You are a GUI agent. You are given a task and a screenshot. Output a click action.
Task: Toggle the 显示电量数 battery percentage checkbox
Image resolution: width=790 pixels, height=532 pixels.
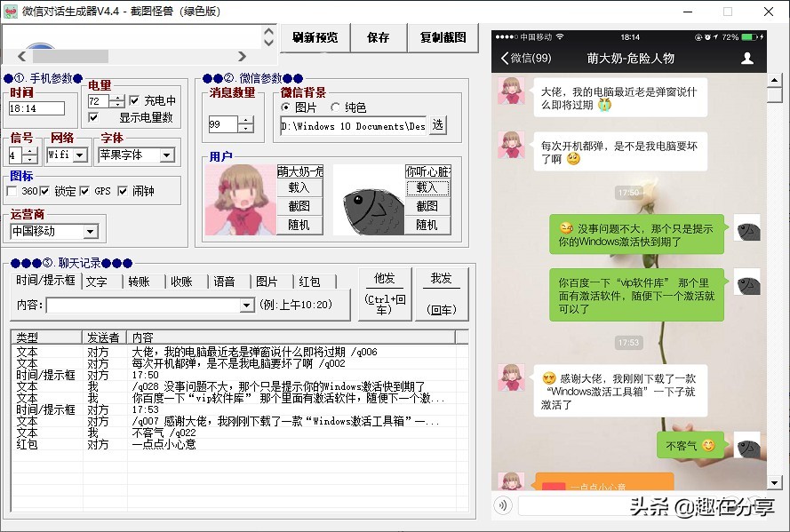[x=93, y=118]
